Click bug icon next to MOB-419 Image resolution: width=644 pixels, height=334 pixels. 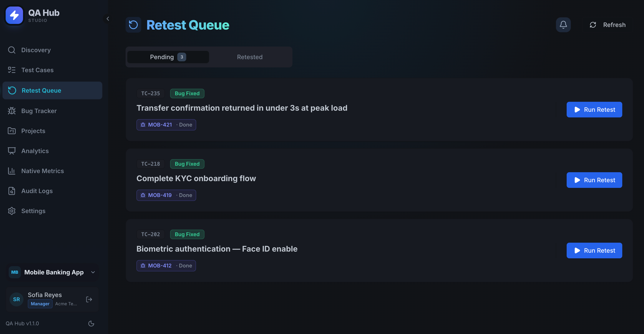tap(143, 195)
